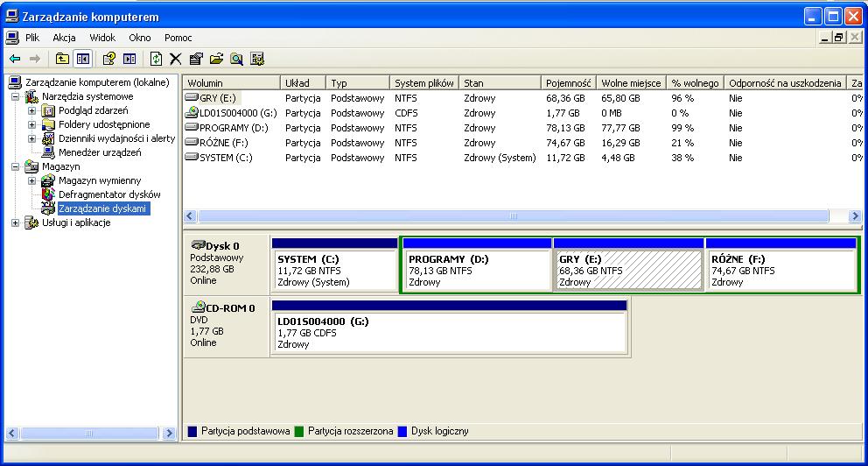Select LD01S004000 (G:) block in CD-ROM 0
Image resolution: width=868 pixels, height=466 pixels.
coord(450,327)
